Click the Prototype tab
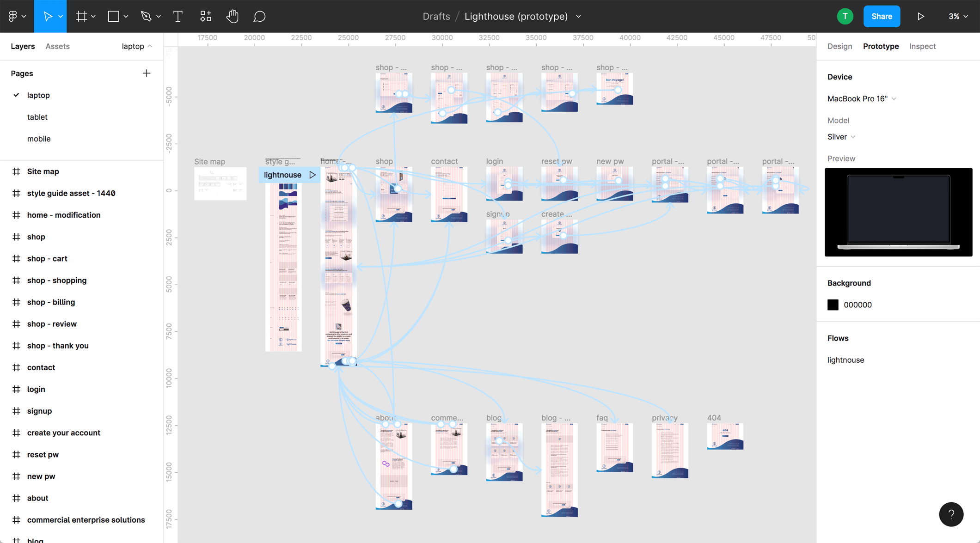The height and width of the screenshot is (543, 980). pyautogui.click(x=880, y=46)
